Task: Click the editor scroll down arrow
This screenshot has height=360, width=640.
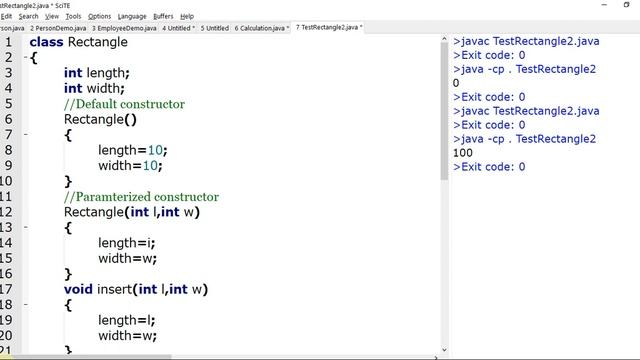Action: [x=444, y=350]
